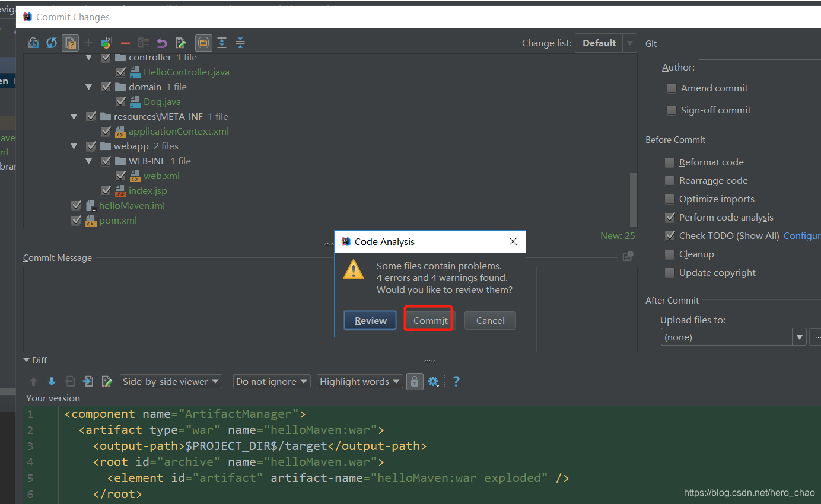
Task: Click the greyed Add to VCS plus icon
Action: [x=88, y=43]
